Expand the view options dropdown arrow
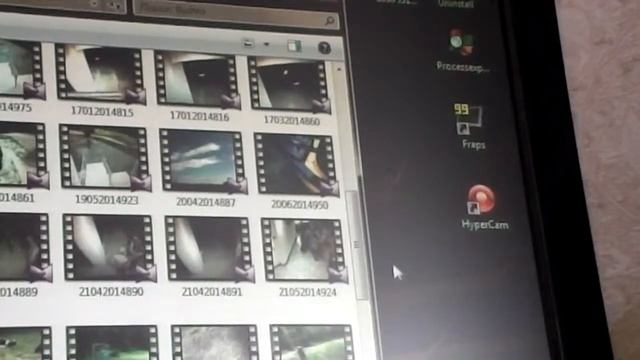The height and width of the screenshot is (360, 640). point(267,44)
